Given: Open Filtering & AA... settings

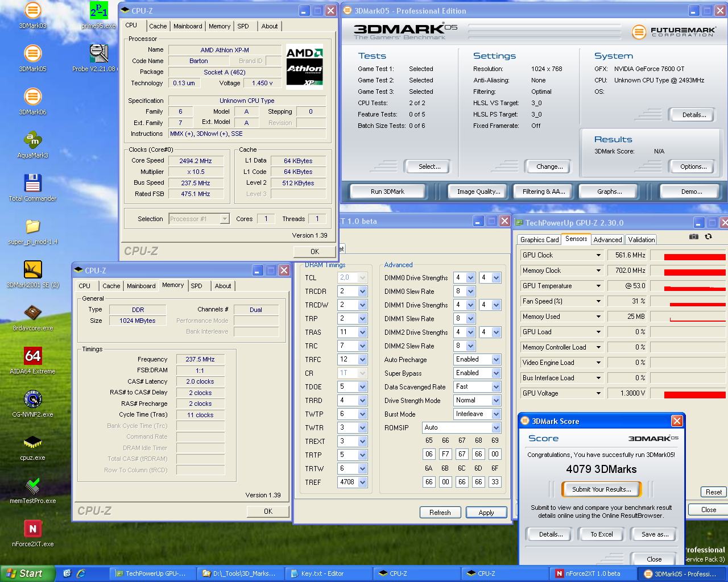Looking at the screenshot, I should click(x=544, y=192).
